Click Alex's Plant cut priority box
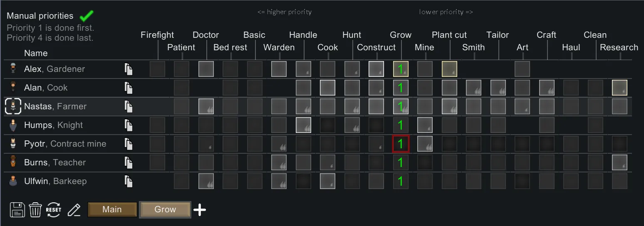The width and height of the screenshot is (644, 226). click(449, 69)
